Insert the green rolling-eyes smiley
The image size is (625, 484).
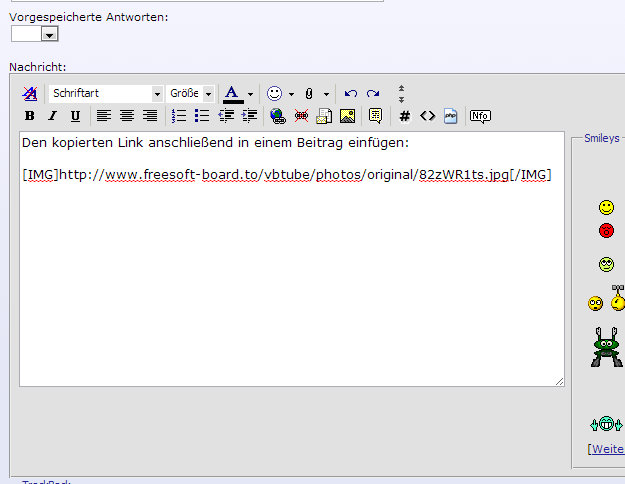click(x=606, y=264)
